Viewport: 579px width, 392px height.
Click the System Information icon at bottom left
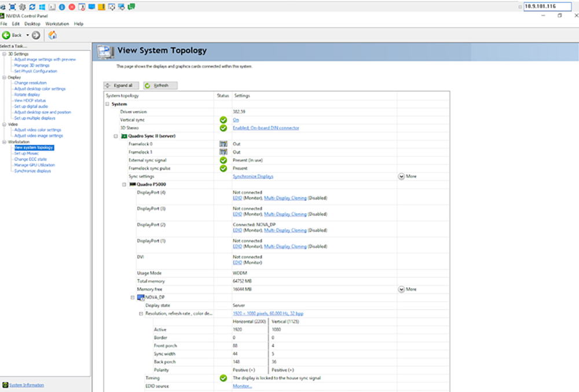(x=5, y=385)
